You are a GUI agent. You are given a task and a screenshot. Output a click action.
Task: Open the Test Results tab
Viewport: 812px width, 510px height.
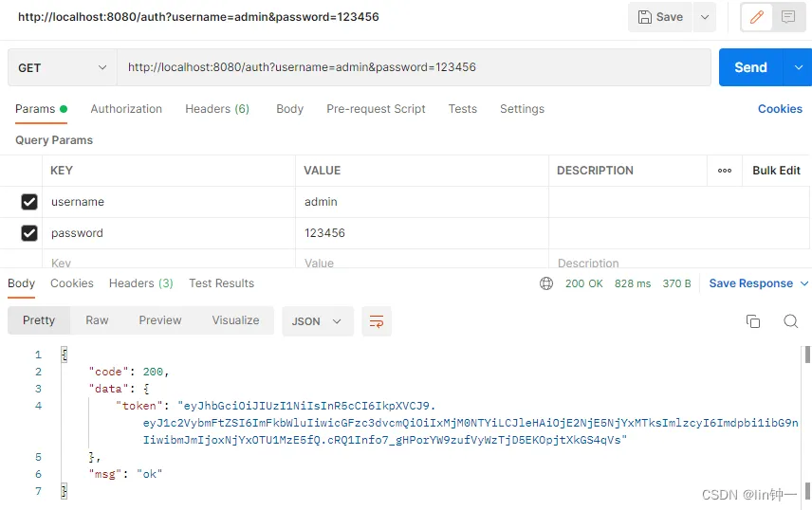tap(222, 283)
